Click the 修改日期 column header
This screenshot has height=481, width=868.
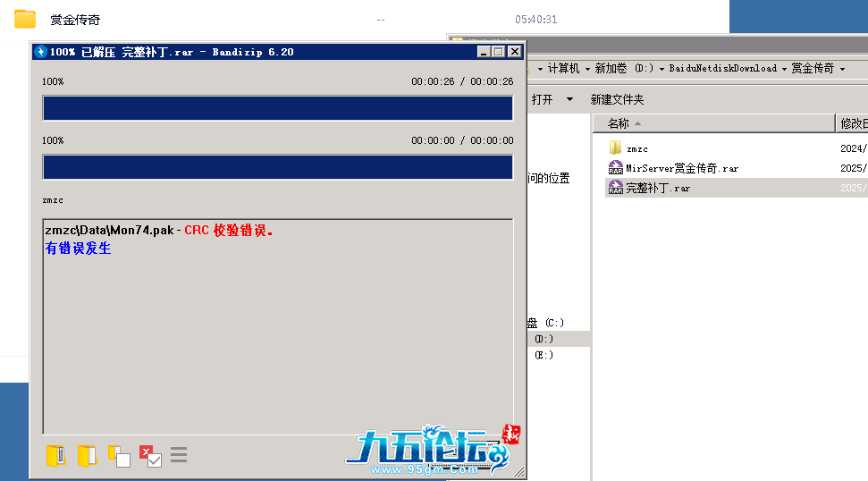[x=854, y=123]
